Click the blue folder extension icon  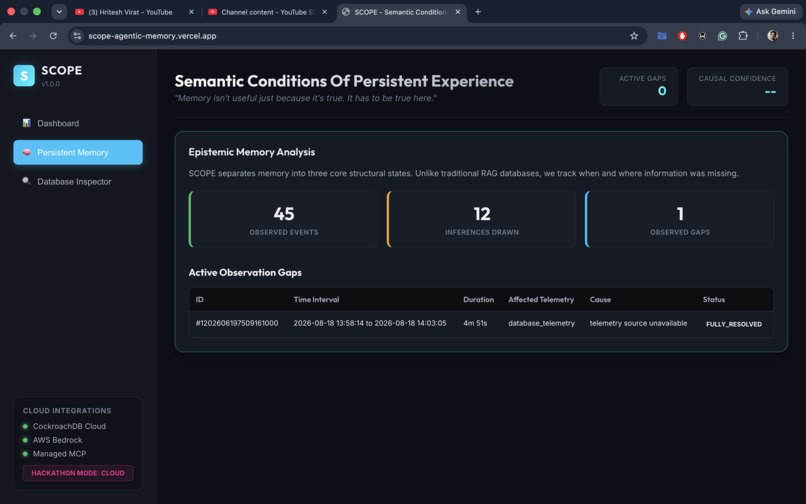662,35
